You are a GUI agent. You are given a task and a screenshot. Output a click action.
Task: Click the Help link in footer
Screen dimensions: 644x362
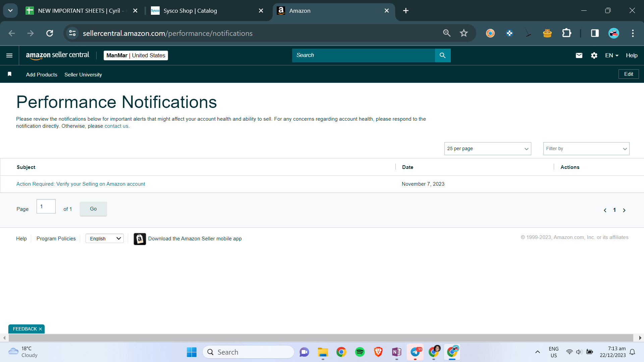pyautogui.click(x=21, y=239)
